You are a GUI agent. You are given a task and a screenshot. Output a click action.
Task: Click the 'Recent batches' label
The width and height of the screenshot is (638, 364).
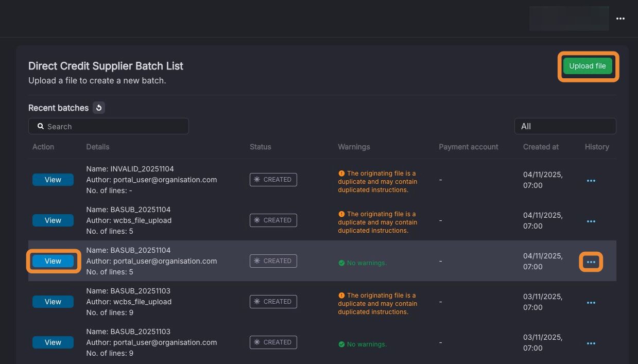pos(58,108)
